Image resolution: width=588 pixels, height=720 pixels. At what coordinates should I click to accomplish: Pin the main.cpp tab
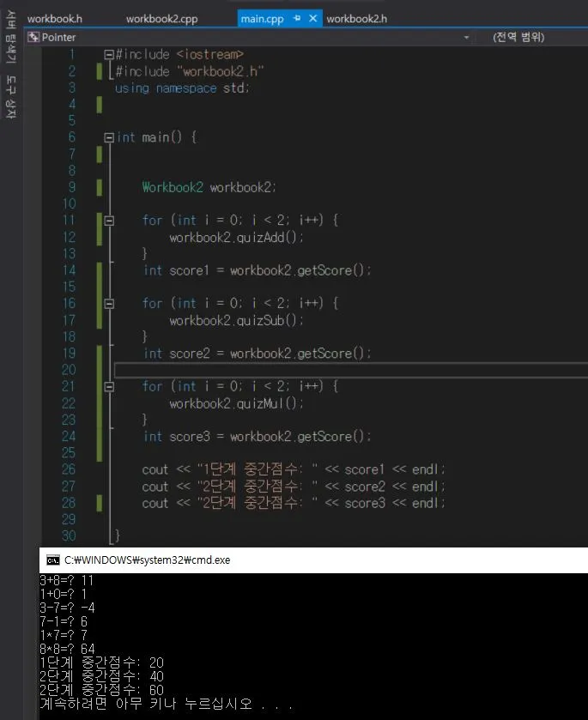[297, 18]
